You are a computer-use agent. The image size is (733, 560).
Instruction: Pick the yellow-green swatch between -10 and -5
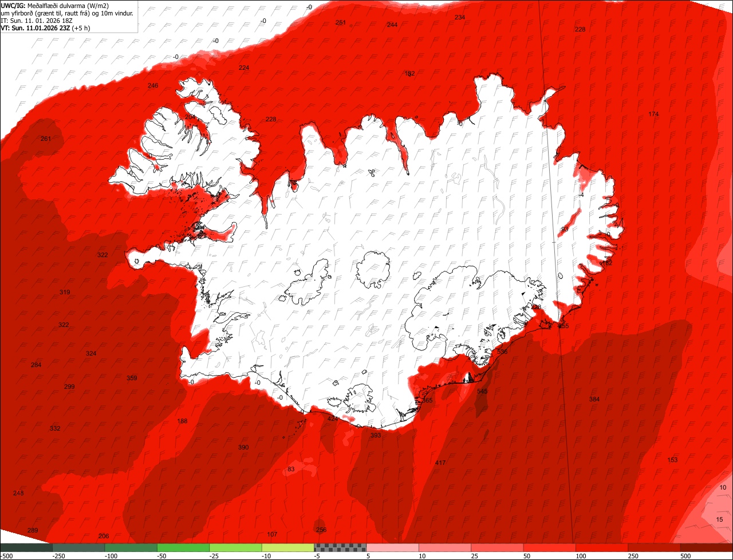coord(288,547)
